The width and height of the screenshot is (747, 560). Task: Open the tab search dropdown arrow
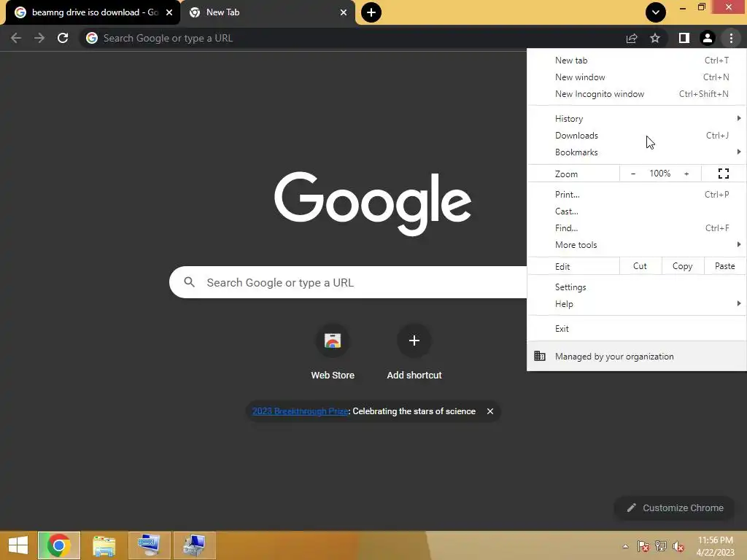pyautogui.click(x=656, y=12)
